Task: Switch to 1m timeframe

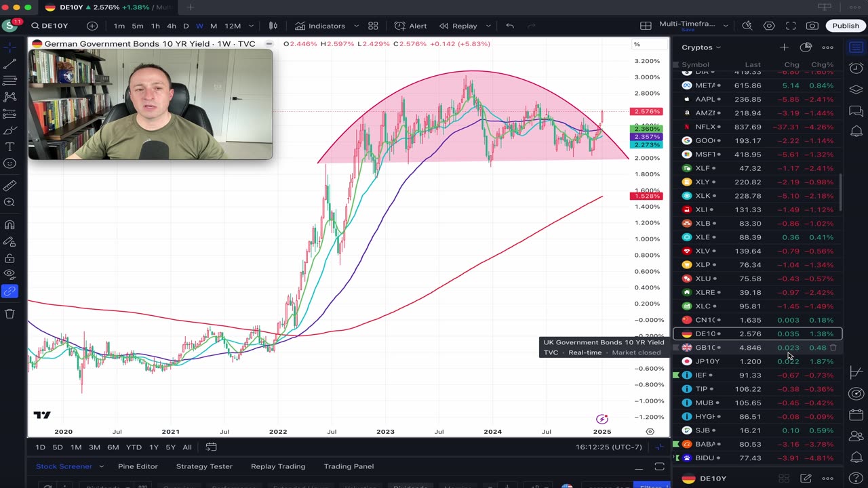Action: click(119, 26)
